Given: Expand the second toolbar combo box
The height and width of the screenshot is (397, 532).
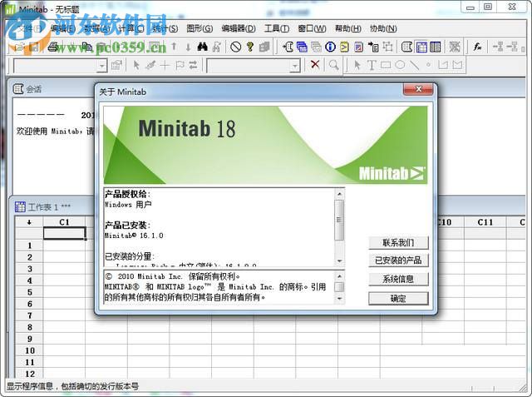Looking at the screenshot, I should (x=296, y=66).
